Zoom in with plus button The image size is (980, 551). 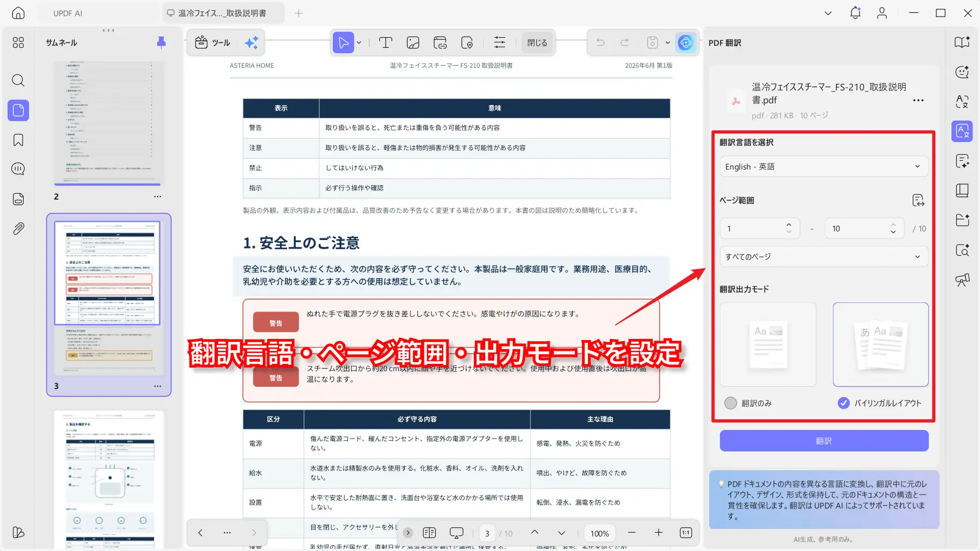point(659,533)
